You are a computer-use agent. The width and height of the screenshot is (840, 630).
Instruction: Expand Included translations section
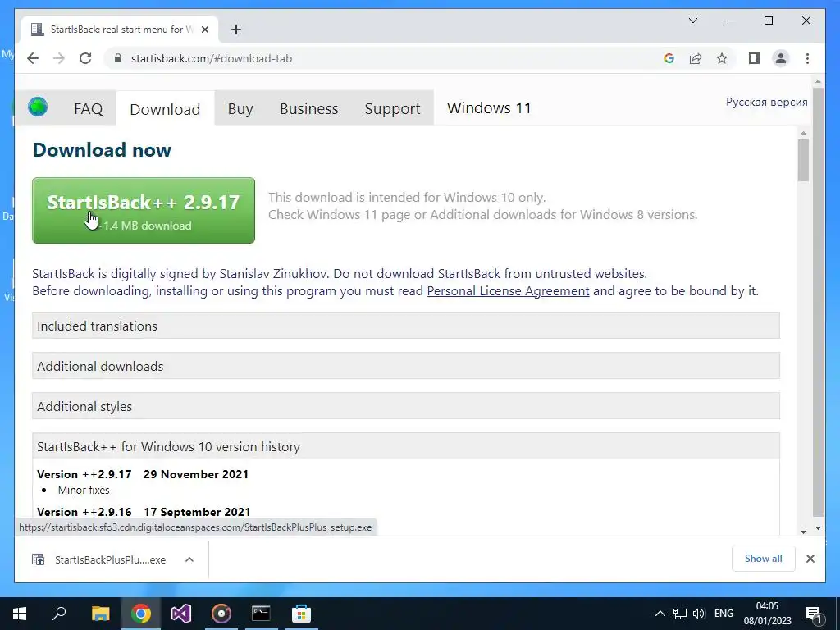406,326
